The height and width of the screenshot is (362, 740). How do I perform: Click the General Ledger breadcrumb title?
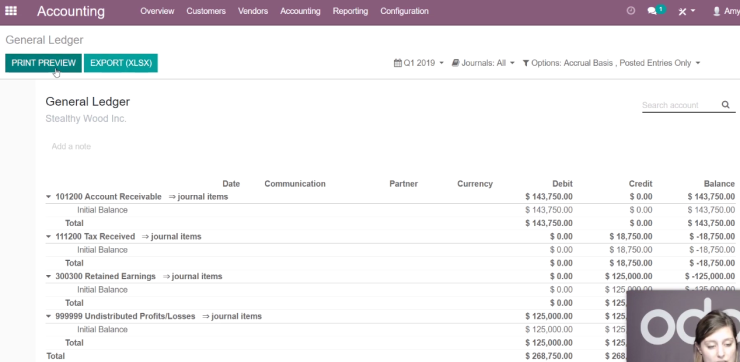click(44, 40)
